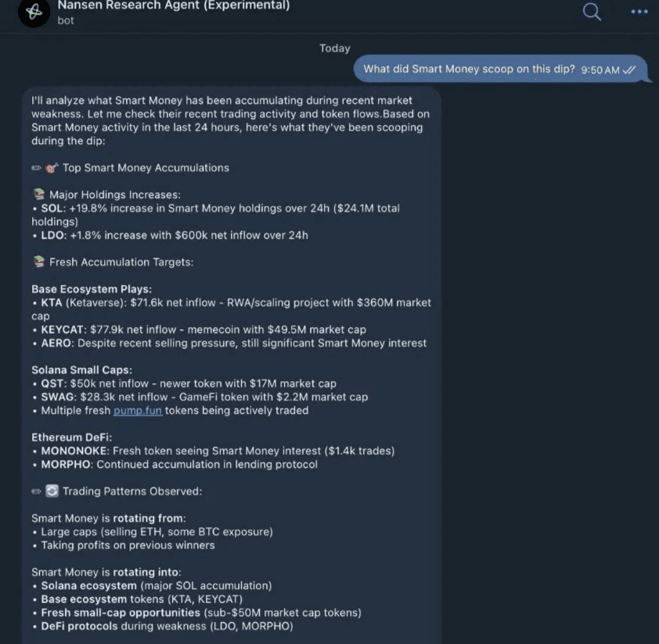Click the bot subtitle under the chat name
Viewport: 659px width, 644px height.
[x=66, y=20]
